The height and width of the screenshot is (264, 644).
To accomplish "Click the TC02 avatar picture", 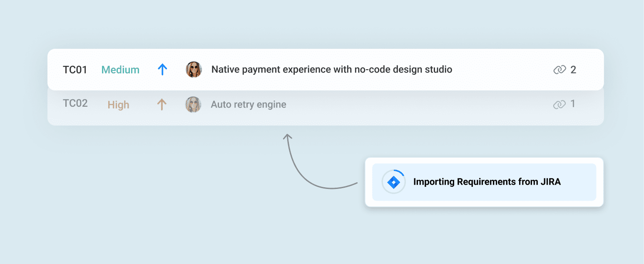I will [193, 105].
